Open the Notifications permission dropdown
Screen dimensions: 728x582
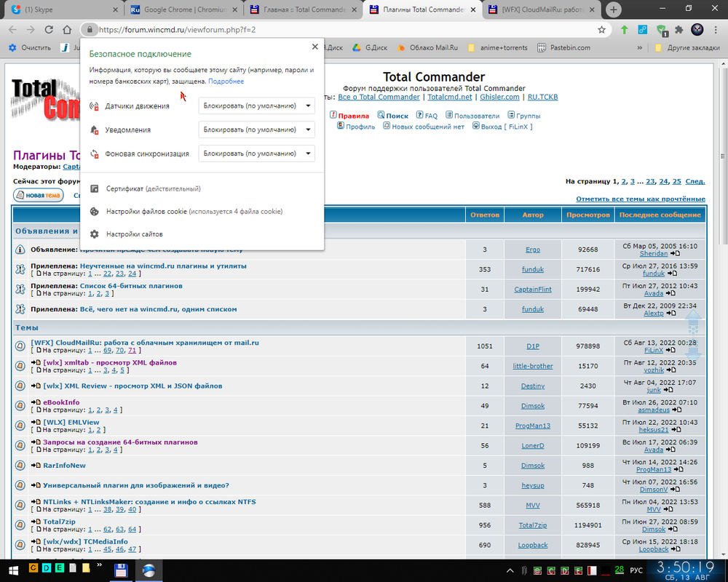click(256, 129)
